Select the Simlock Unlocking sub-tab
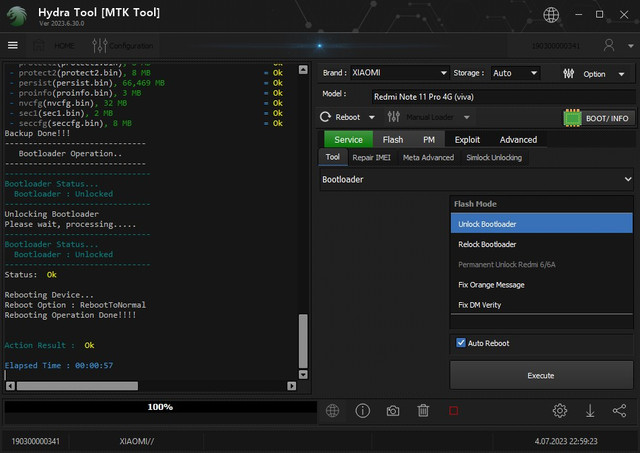Viewport: 640px width, 453px height. coord(494,158)
